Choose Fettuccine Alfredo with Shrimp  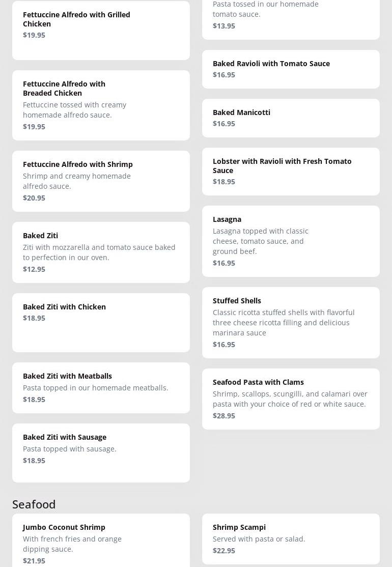(x=101, y=181)
